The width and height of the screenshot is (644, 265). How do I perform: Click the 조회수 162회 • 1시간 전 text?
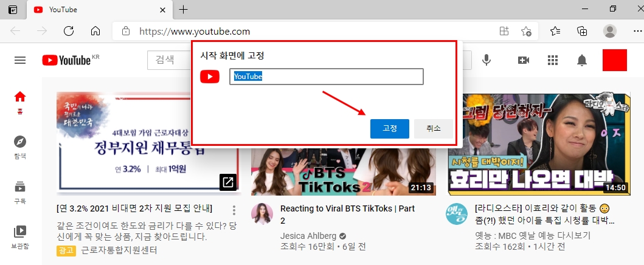[520, 247]
